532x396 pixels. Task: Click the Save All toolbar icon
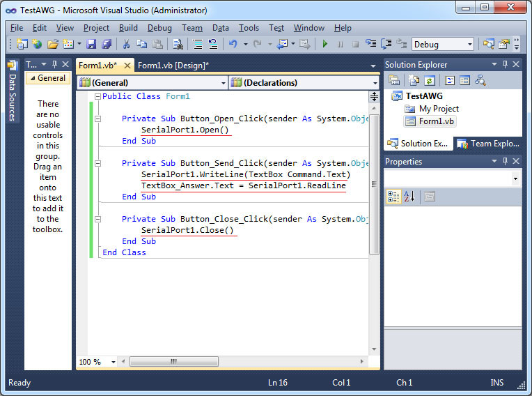coord(107,44)
